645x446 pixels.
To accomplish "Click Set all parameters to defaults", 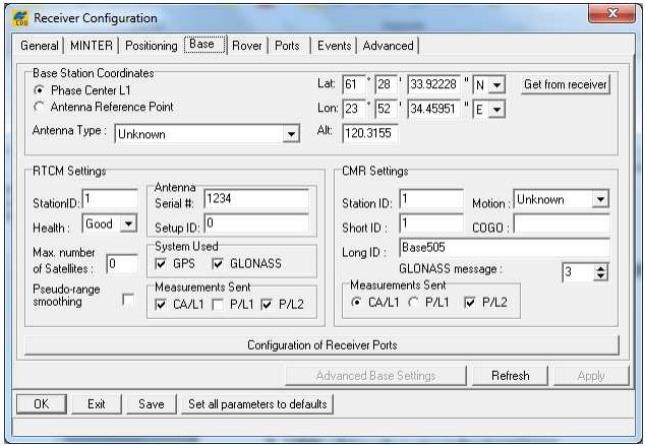I will point(258,404).
